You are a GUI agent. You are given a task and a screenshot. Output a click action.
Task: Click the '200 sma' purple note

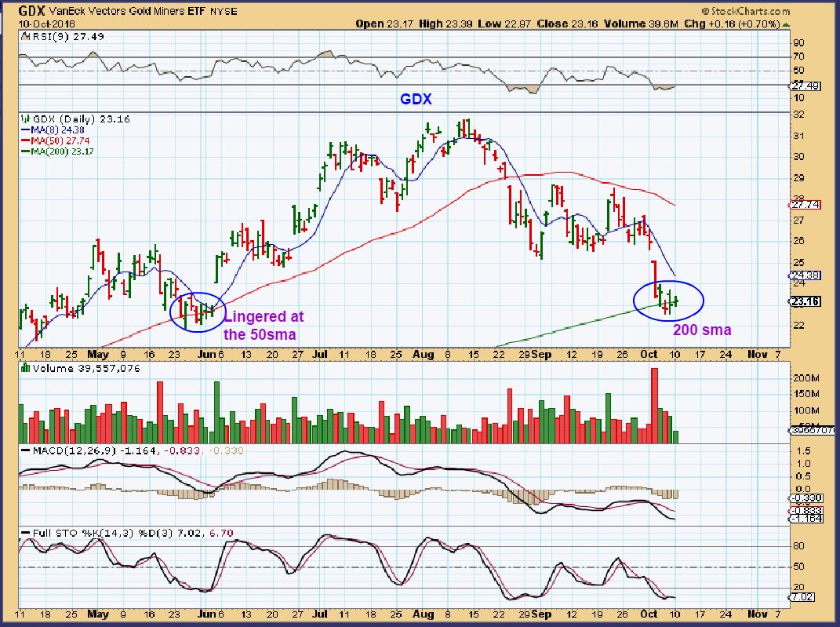point(702,330)
